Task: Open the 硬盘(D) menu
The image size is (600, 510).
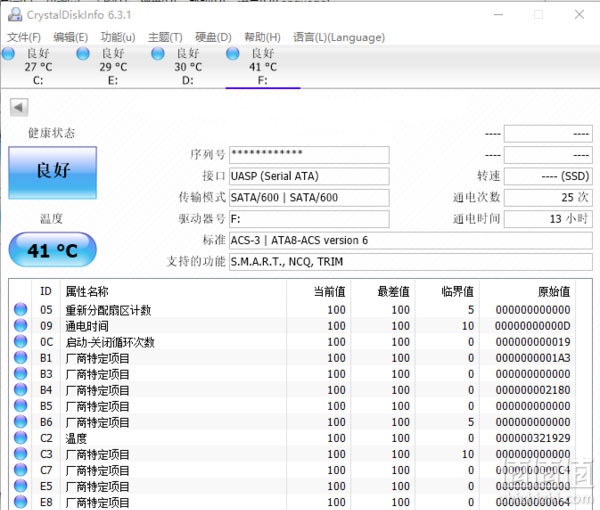Action: [x=213, y=37]
